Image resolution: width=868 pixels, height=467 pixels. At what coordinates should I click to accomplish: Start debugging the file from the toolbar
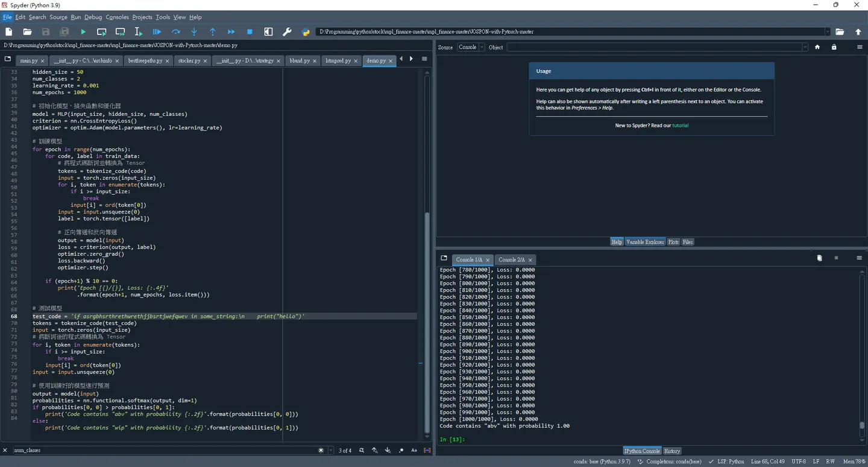pos(157,32)
